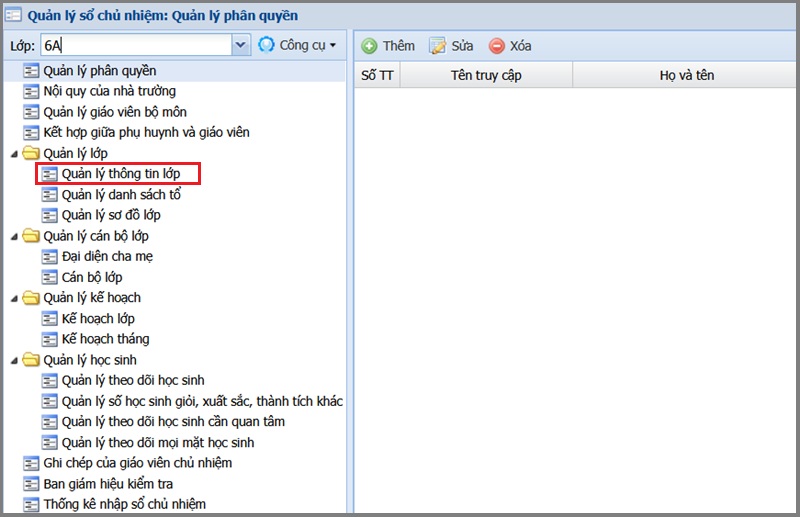Collapse the Quản lý học sinh node

[14, 360]
